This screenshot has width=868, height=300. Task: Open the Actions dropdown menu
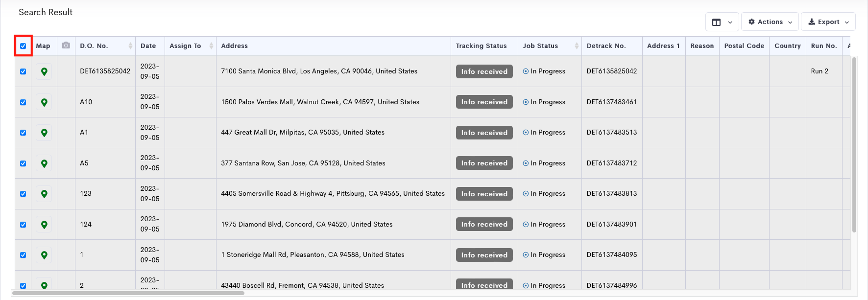coord(770,22)
